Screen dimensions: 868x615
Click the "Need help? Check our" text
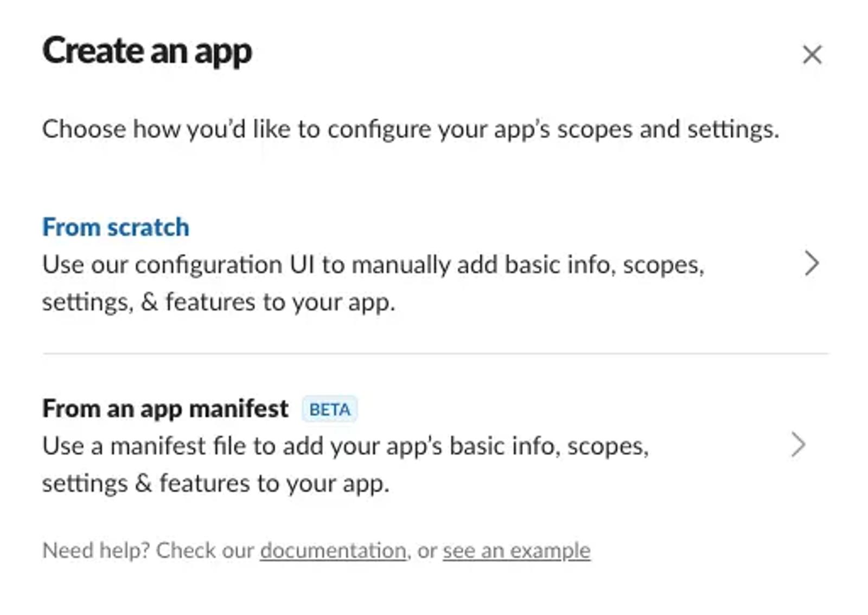pyautogui.click(x=148, y=550)
